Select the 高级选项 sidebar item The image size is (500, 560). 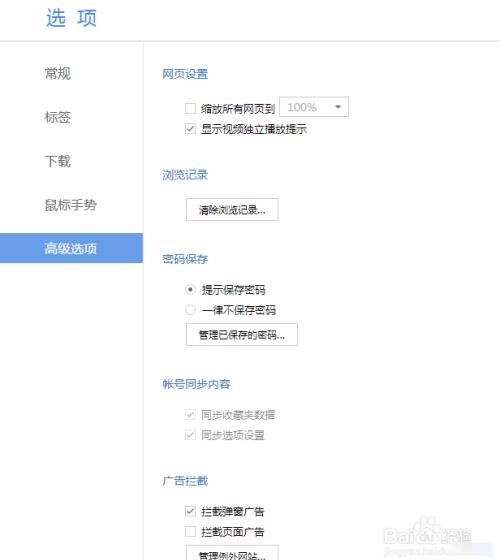click(71, 248)
